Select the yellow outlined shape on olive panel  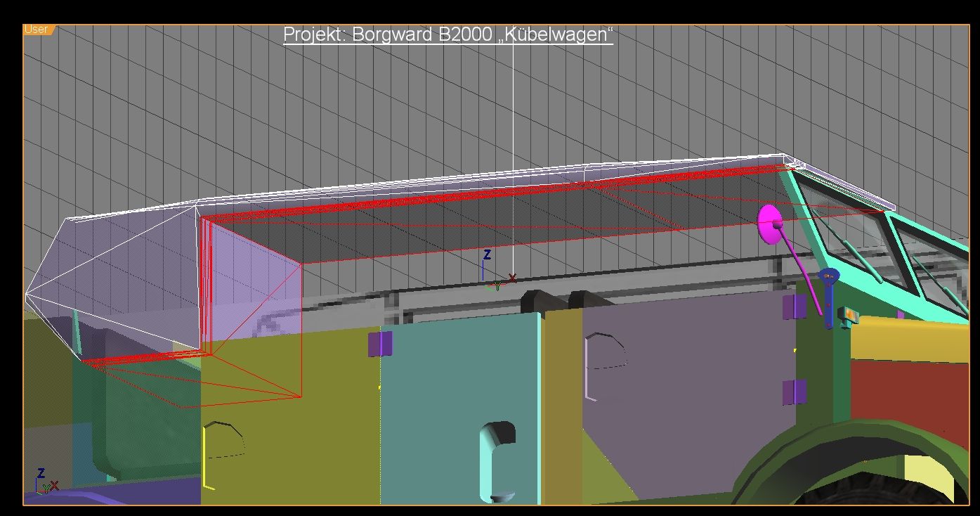(223, 455)
